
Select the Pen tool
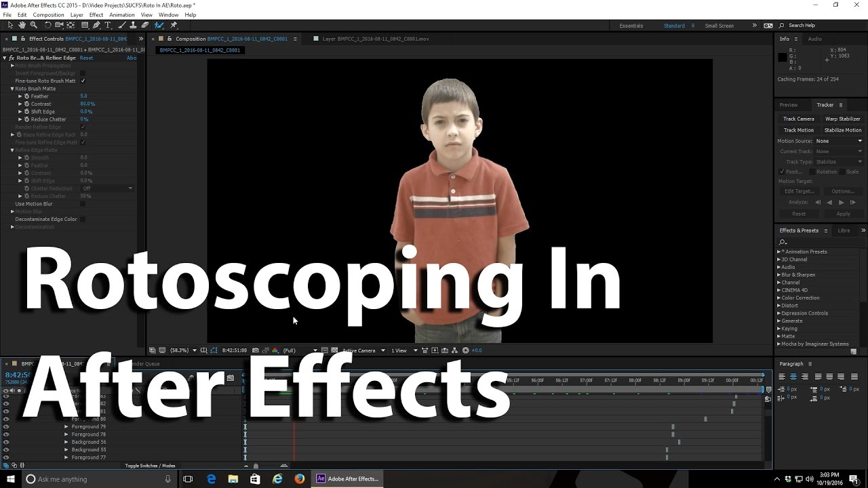click(96, 25)
